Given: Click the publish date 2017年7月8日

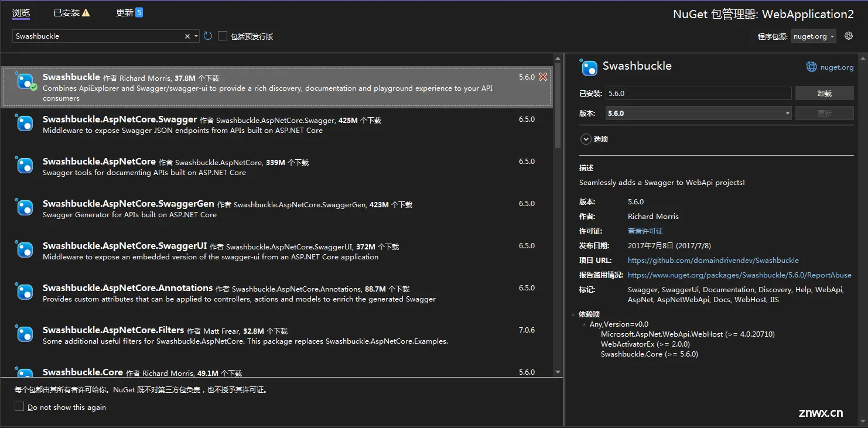Looking at the screenshot, I should [x=669, y=245].
